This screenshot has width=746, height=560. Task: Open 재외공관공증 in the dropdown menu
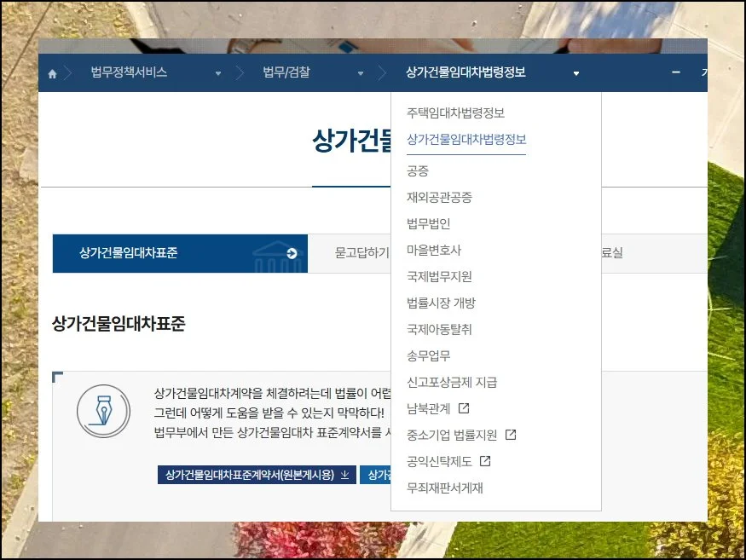tap(439, 198)
